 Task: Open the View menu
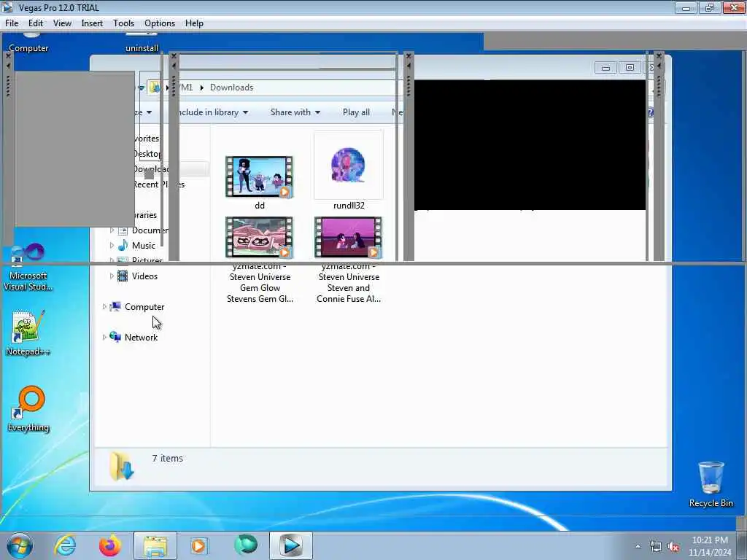[63, 23]
